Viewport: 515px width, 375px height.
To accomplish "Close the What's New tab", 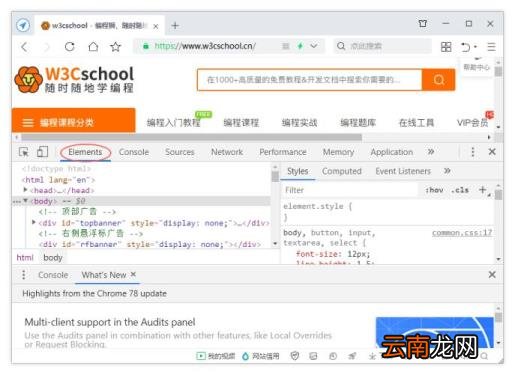I will (133, 274).
